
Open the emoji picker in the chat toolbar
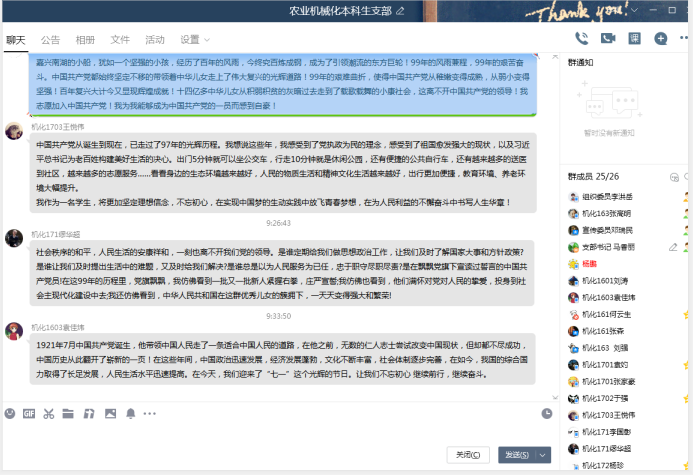pos(10,413)
